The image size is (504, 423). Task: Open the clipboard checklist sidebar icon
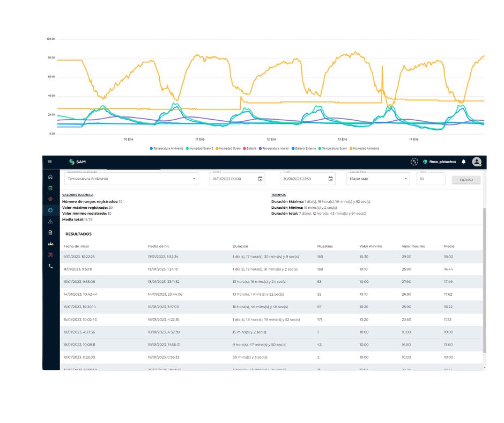point(50,188)
